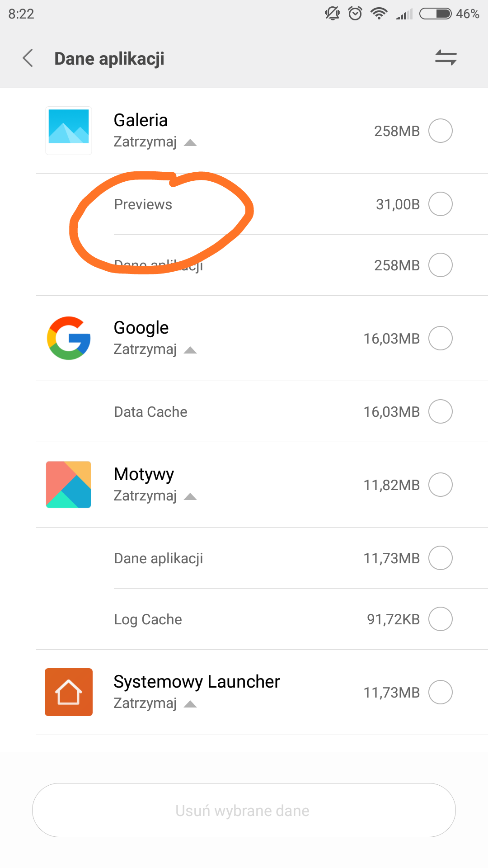The width and height of the screenshot is (488, 868).
Task: Select the Google Data Cache radio button
Action: [x=440, y=411]
